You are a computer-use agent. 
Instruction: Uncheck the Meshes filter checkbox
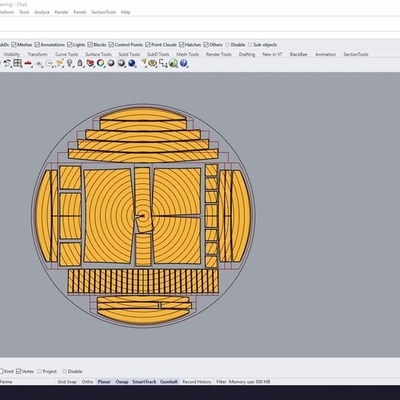[x=14, y=45]
